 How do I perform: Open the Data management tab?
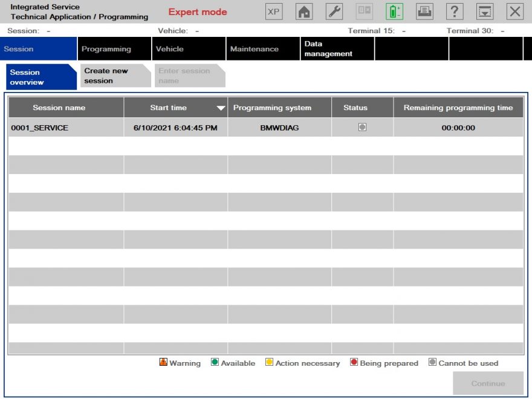click(329, 49)
